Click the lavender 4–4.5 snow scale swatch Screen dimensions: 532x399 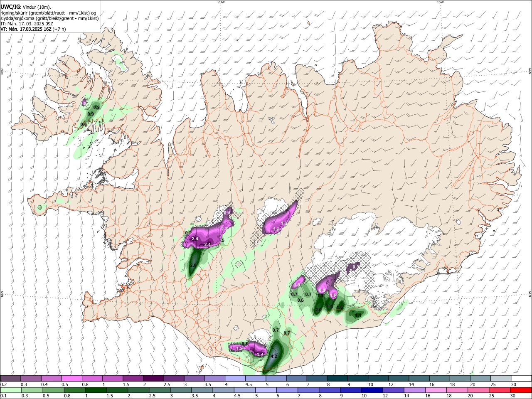[234, 379]
